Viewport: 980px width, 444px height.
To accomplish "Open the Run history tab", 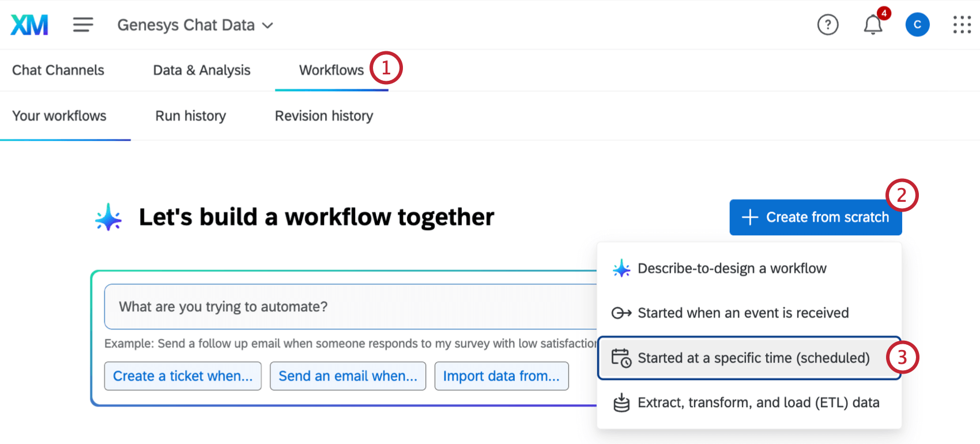I will click(x=190, y=115).
